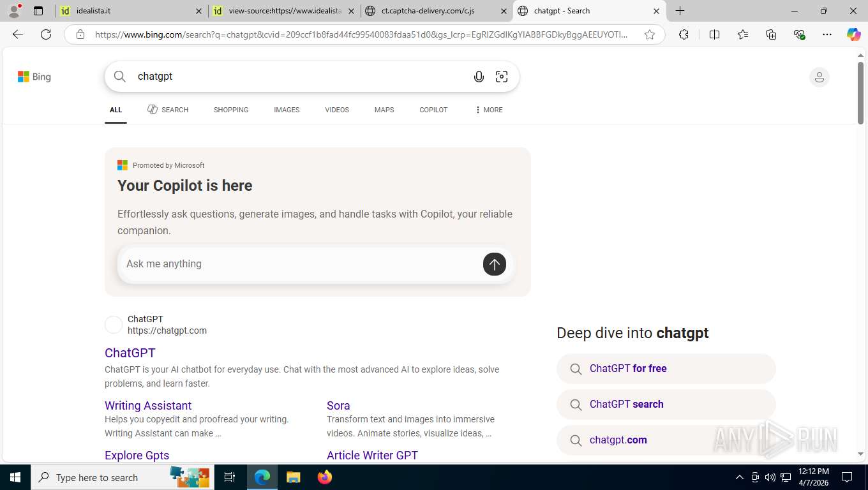The image size is (868, 490).
Task: Click the scrollbar down arrow
Action: click(x=860, y=454)
